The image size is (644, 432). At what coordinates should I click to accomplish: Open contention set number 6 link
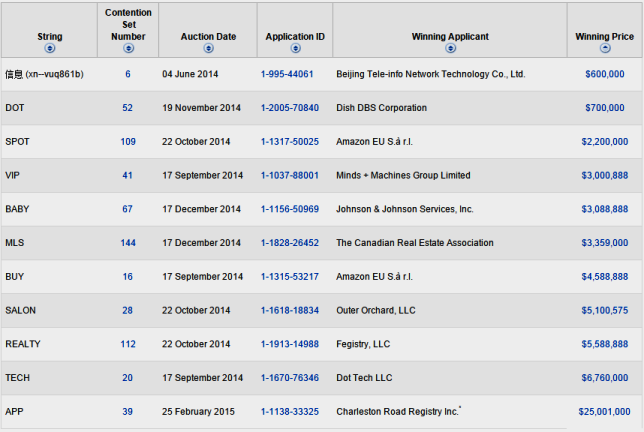click(128, 74)
